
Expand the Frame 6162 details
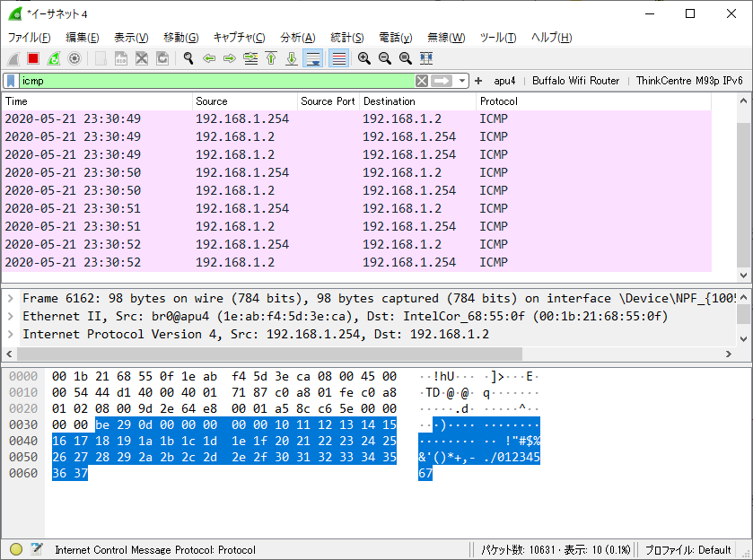coord(10,298)
